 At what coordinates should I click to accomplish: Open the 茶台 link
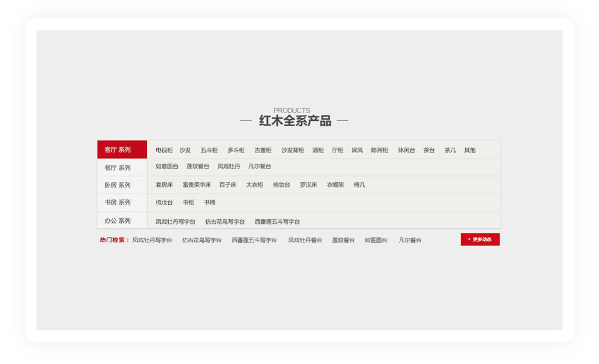click(429, 150)
